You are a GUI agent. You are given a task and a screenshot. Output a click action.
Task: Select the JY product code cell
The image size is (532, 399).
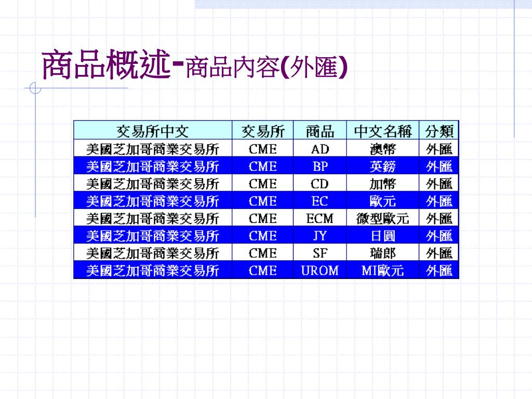(320, 235)
